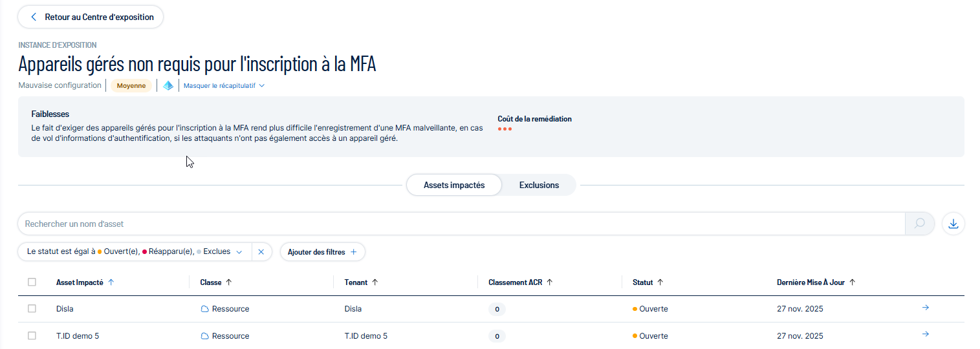Check the Disla row checkbox
The image size is (980, 349).
(x=32, y=309)
